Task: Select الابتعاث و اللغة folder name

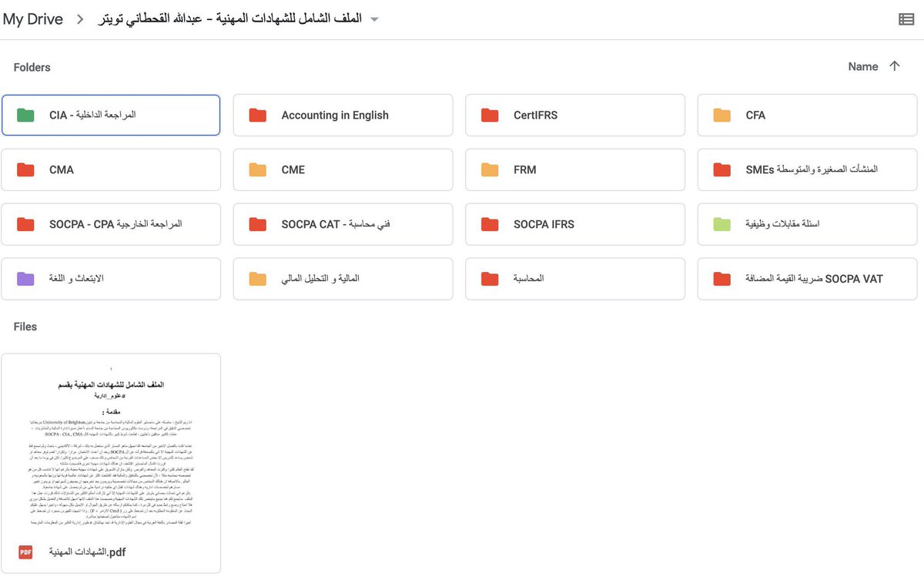Action: pyautogui.click(x=76, y=278)
